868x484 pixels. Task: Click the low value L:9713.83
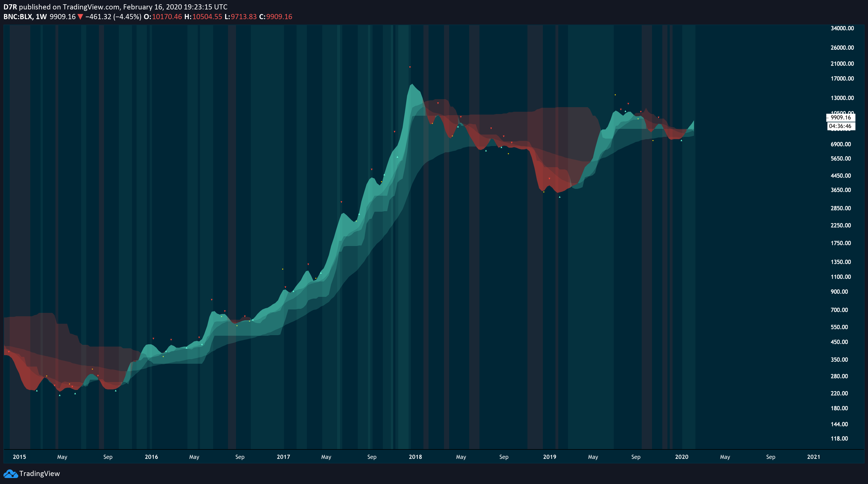241,17
